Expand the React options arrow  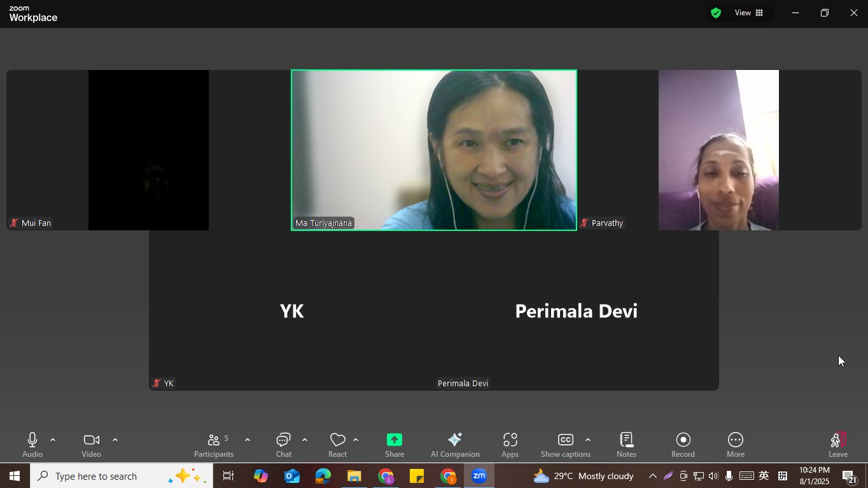point(356,440)
